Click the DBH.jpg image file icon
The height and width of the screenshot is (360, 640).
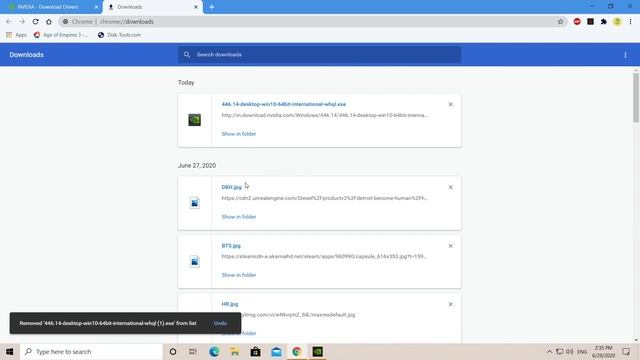coord(195,203)
